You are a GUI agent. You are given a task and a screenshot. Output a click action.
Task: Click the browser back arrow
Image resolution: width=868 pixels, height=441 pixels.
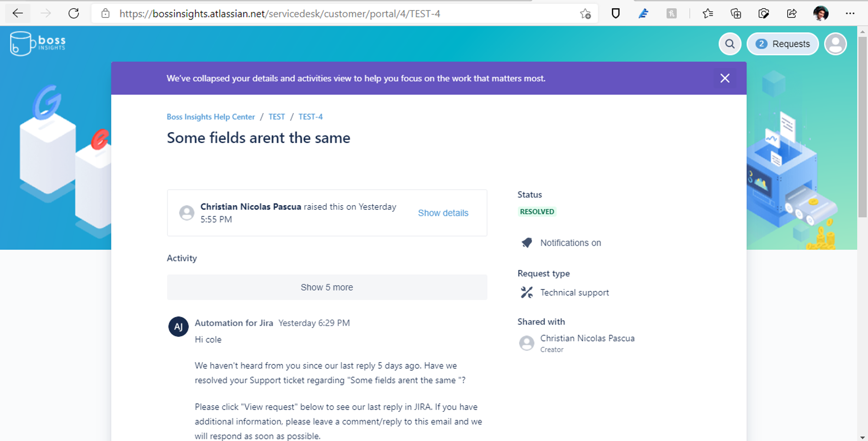18,13
